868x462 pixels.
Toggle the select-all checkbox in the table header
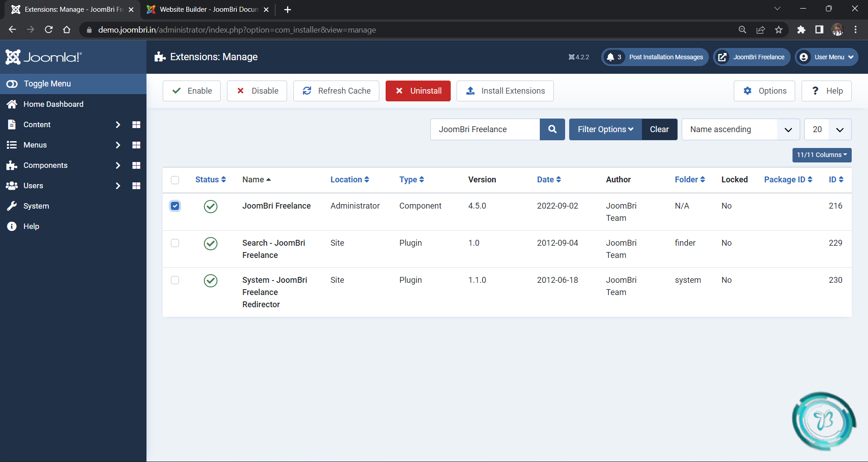[175, 180]
